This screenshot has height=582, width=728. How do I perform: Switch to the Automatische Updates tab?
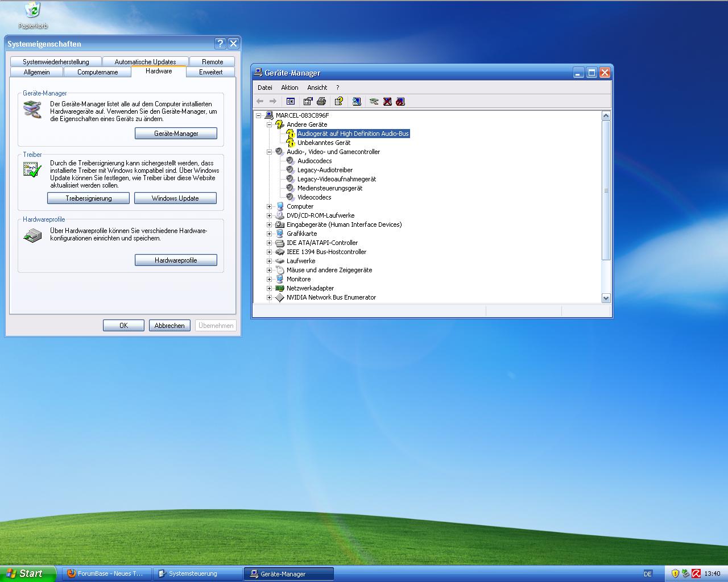[x=145, y=61]
